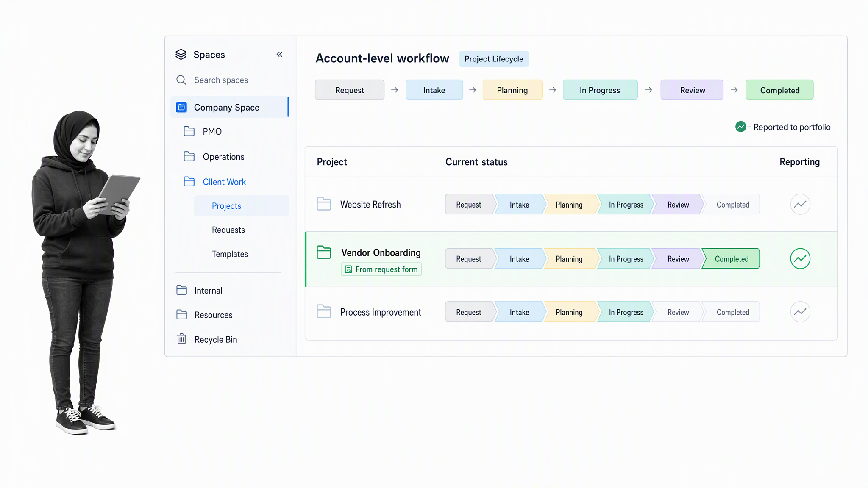Toggle reporting icon for Process Improvement
The image size is (868, 488).
pos(800,312)
